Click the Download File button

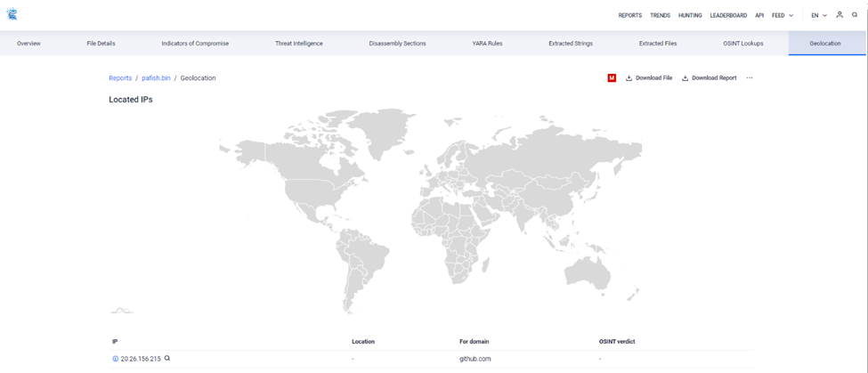click(649, 78)
